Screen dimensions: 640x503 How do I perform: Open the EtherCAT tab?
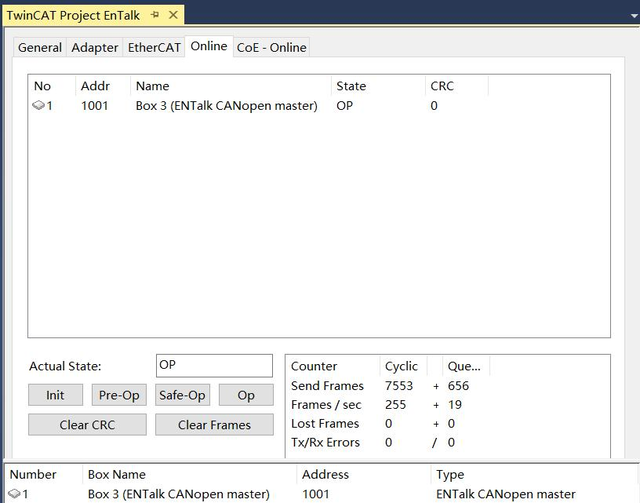(x=154, y=47)
